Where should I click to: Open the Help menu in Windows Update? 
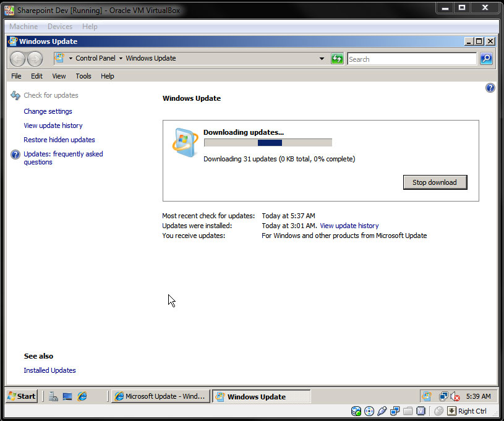pyautogui.click(x=108, y=76)
